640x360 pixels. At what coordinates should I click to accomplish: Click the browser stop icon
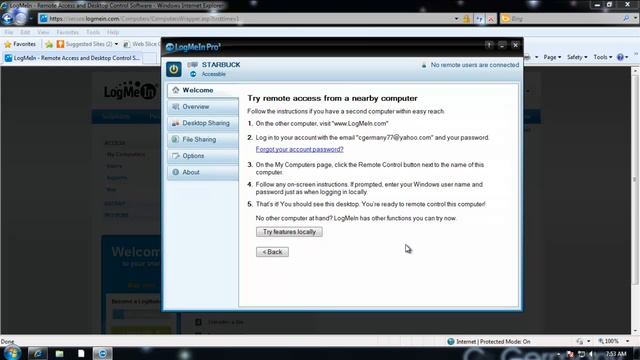pos(491,19)
